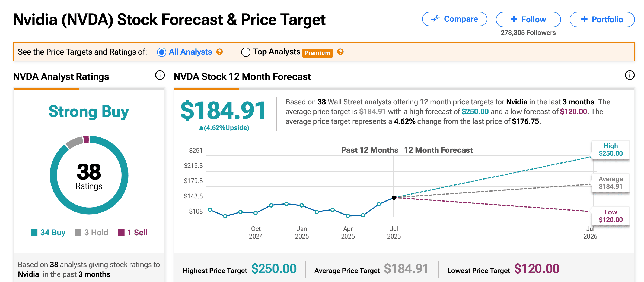
Task: Click the Compare button
Action: click(x=455, y=19)
